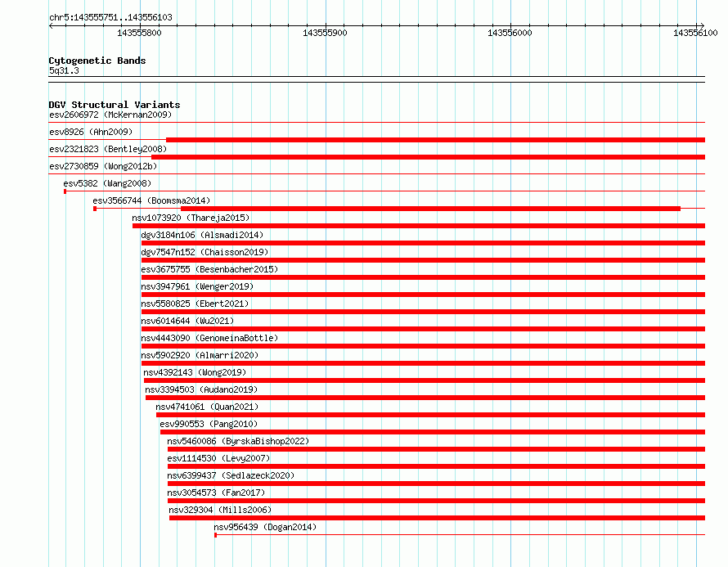Click ruler position 143555900
This screenshot has width=728, height=567.
point(325,33)
